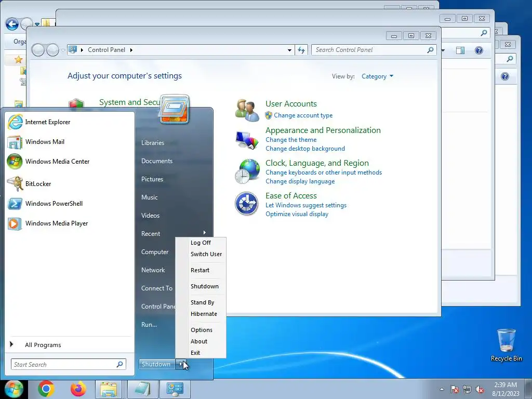Click the User Accounts category icon
532x399 pixels.
click(247, 110)
